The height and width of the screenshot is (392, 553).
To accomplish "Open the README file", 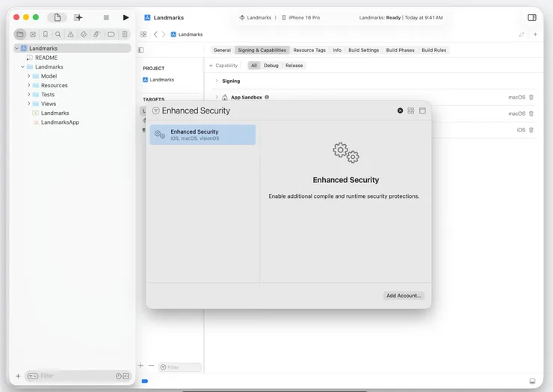I will coord(46,57).
